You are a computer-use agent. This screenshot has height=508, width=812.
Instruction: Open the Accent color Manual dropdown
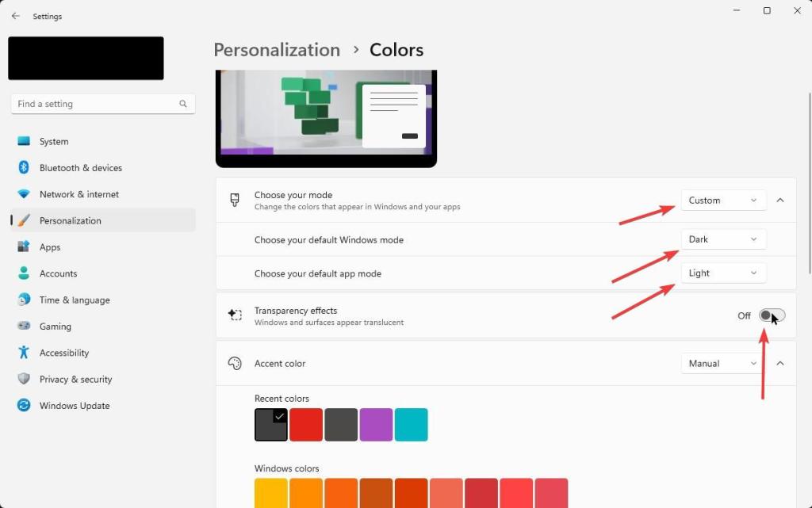(723, 363)
